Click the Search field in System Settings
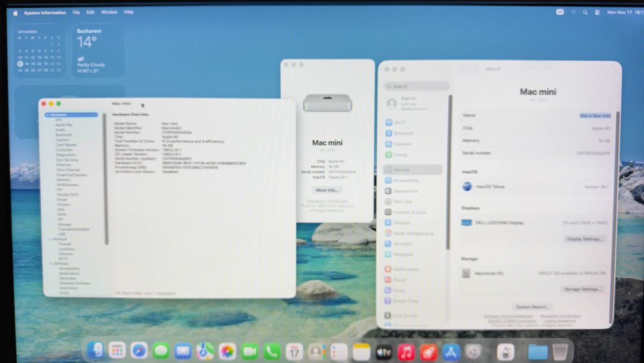Image resolution: width=644 pixels, height=363 pixels. coord(417,86)
